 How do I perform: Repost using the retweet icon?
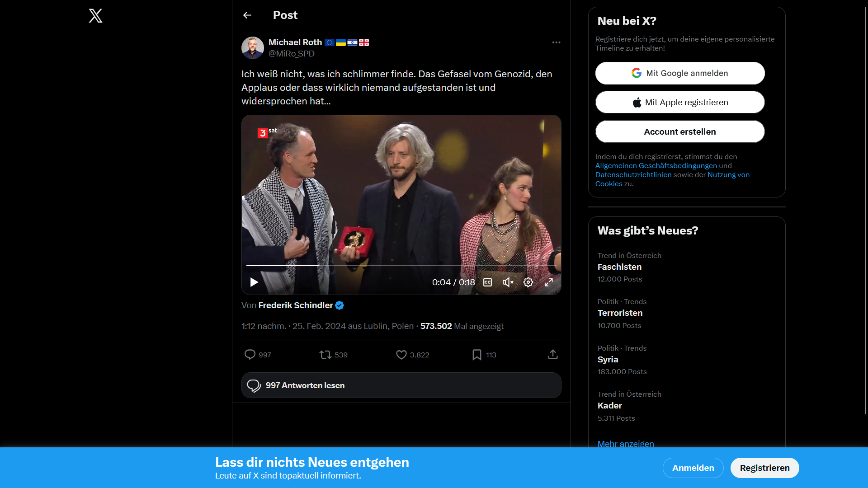tap(325, 355)
